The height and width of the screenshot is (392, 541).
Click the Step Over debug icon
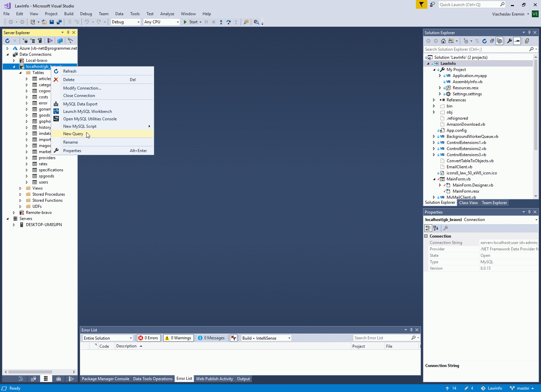[x=229, y=22]
